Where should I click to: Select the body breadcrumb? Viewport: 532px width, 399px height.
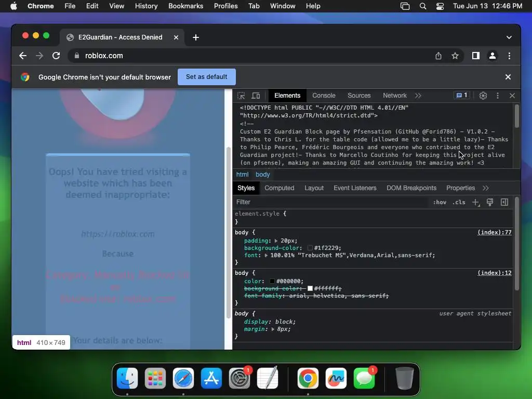click(262, 175)
